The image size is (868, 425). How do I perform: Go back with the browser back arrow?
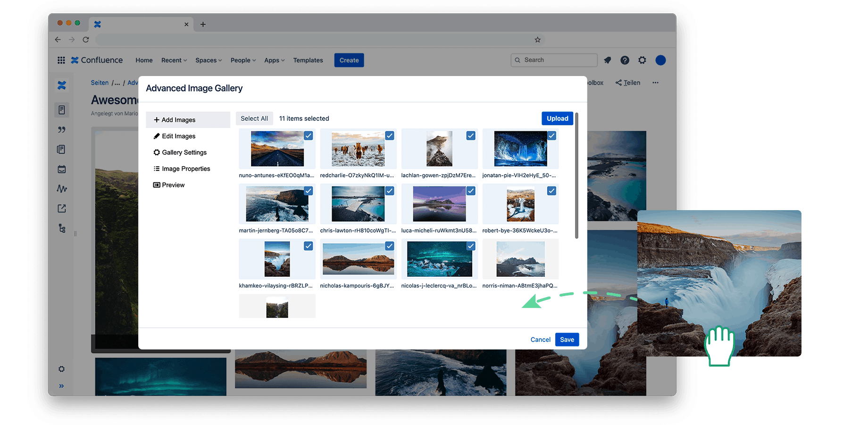point(58,40)
